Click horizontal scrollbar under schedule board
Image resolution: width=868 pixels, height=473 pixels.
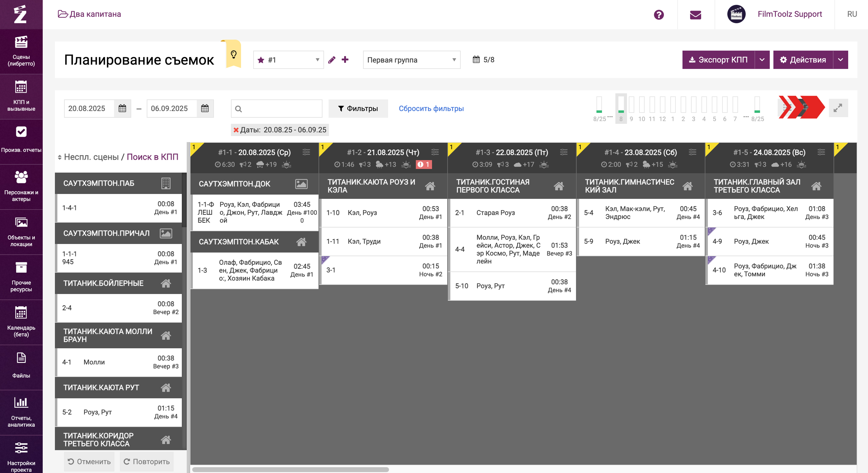[290, 469]
